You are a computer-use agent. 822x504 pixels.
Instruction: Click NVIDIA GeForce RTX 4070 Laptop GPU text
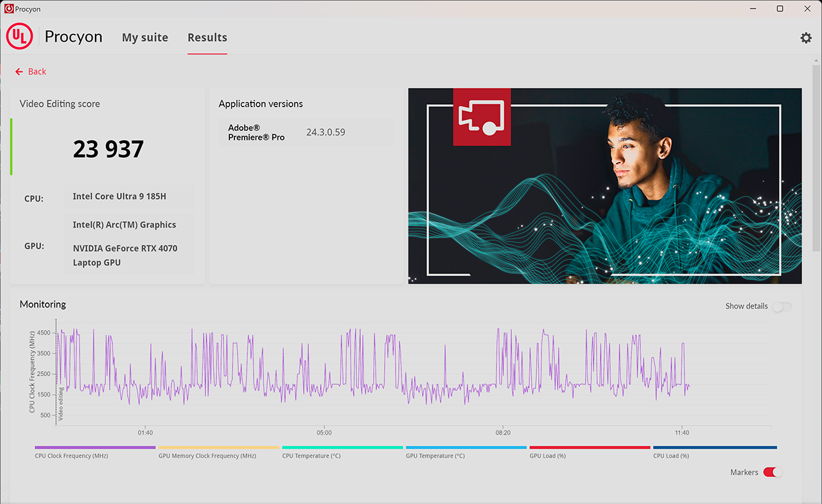[125, 256]
